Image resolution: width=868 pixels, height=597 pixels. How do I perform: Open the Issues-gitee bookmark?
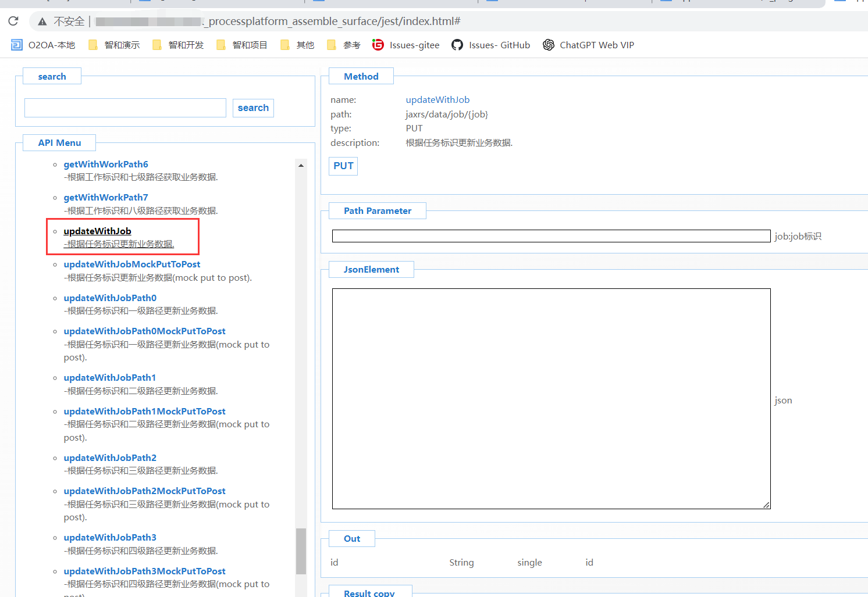(x=406, y=45)
